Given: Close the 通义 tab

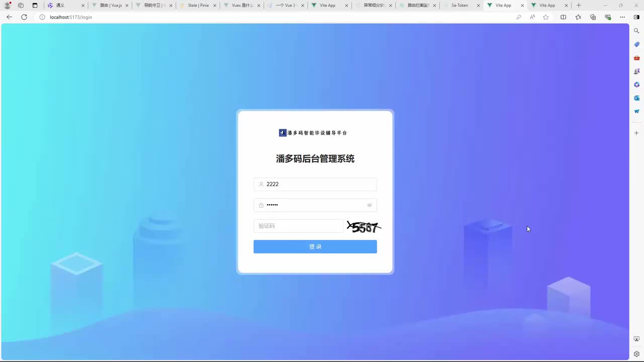Looking at the screenshot, I should [83, 6].
